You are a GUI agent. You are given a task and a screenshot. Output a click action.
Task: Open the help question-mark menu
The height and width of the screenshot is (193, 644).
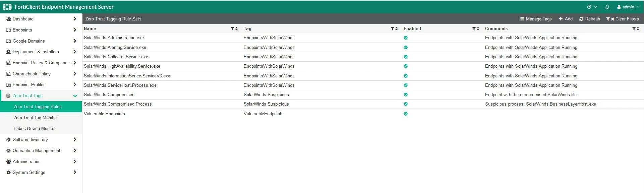592,7
